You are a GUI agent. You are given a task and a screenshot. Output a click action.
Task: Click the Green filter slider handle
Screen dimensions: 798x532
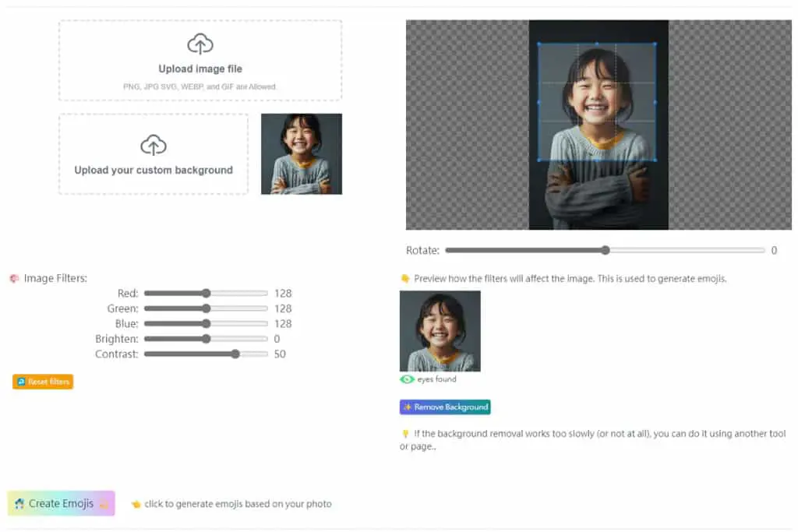[206, 308]
